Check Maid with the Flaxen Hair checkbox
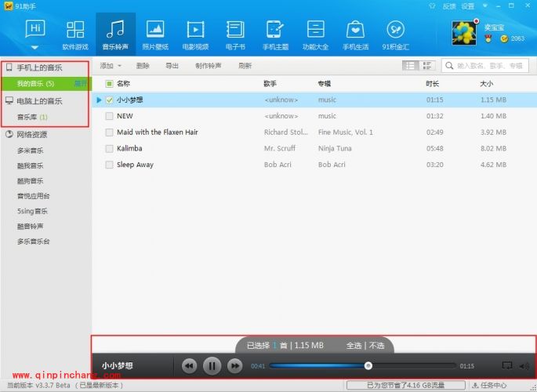The image size is (537, 392). click(109, 132)
